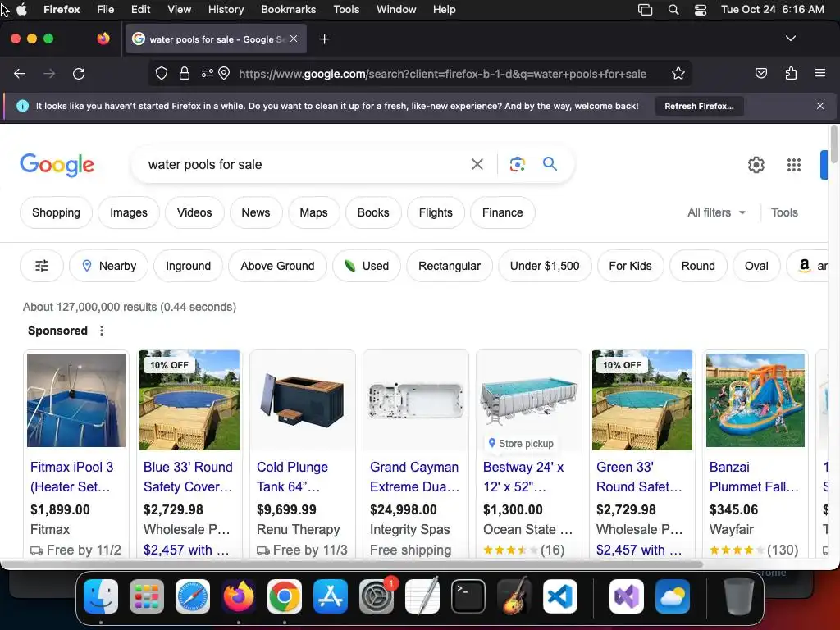Toggle the Under $1,500 filter chip
The height and width of the screenshot is (630, 840).
(545, 266)
